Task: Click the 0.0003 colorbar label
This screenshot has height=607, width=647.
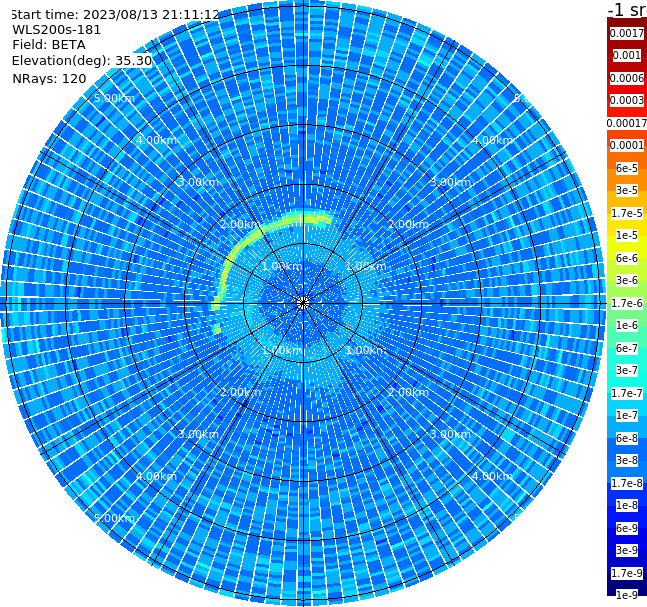Action: tap(627, 100)
